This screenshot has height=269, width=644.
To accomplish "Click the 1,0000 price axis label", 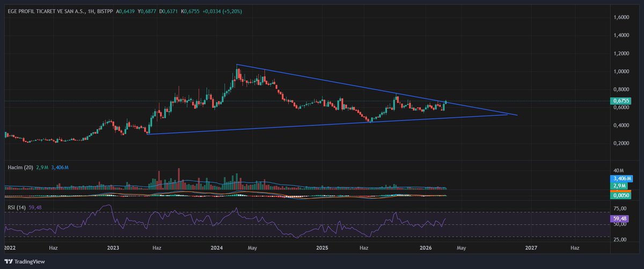I will point(621,71).
